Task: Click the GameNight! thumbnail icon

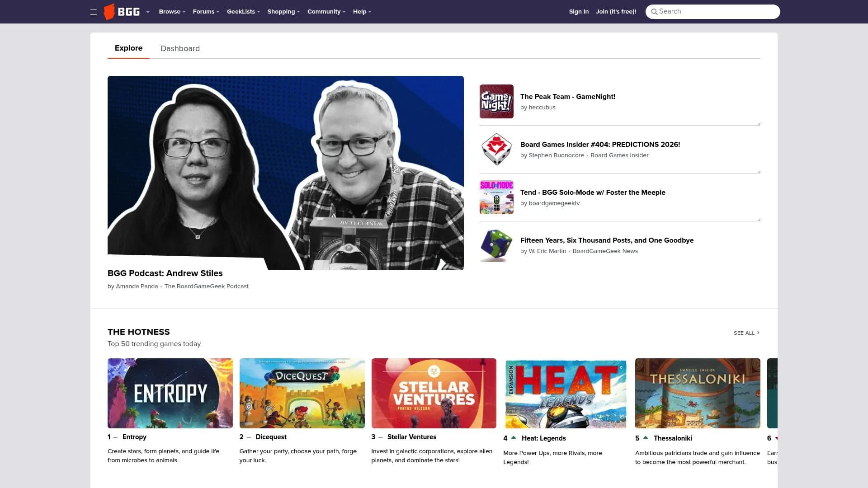Action: pos(496,101)
